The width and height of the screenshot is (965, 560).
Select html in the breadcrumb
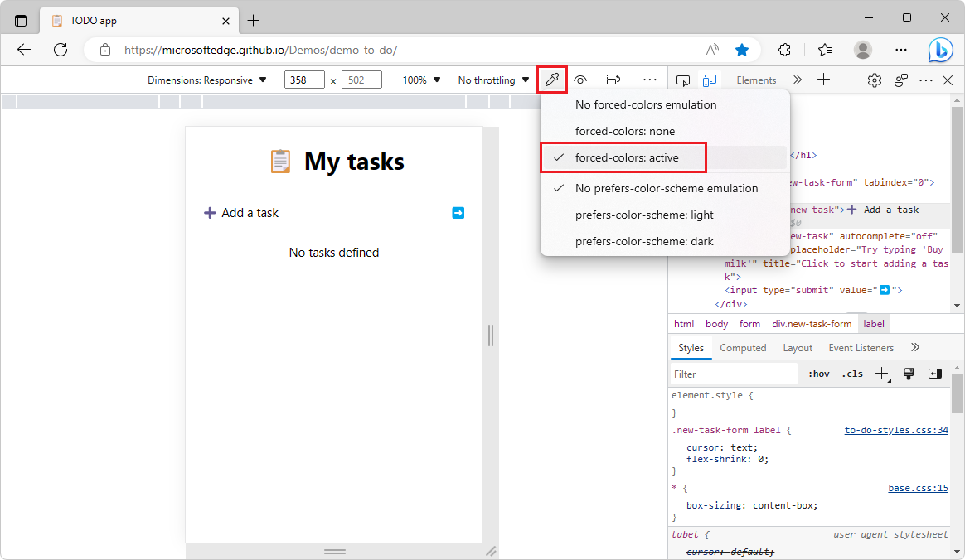pos(684,324)
